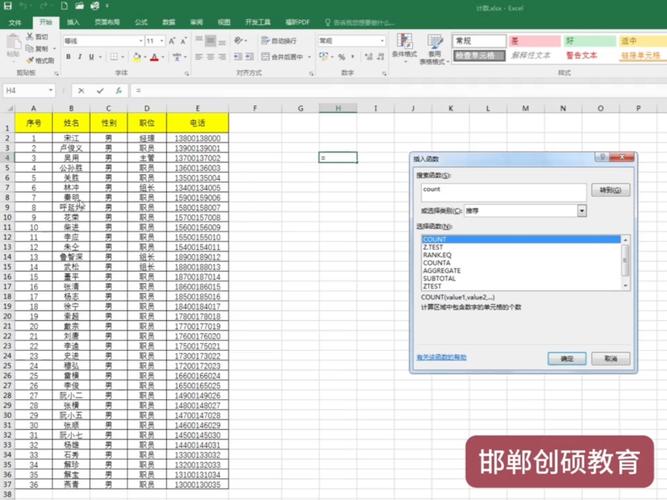Increase font size with large A icon
The height and width of the screenshot is (500, 667).
(x=172, y=41)
